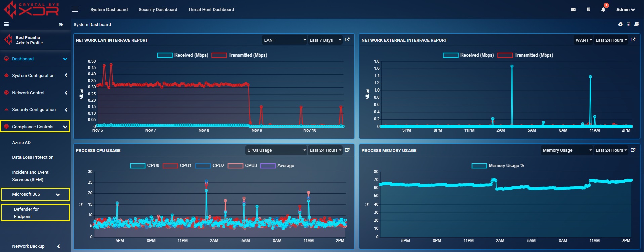Screen dimensions: 644x252
Task: Open Defender for Endpoint menu item
Action: 26,213
